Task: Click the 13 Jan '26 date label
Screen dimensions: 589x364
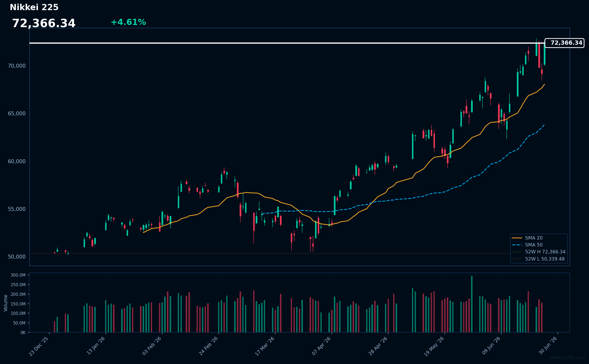Action: [x=96, y=346]
